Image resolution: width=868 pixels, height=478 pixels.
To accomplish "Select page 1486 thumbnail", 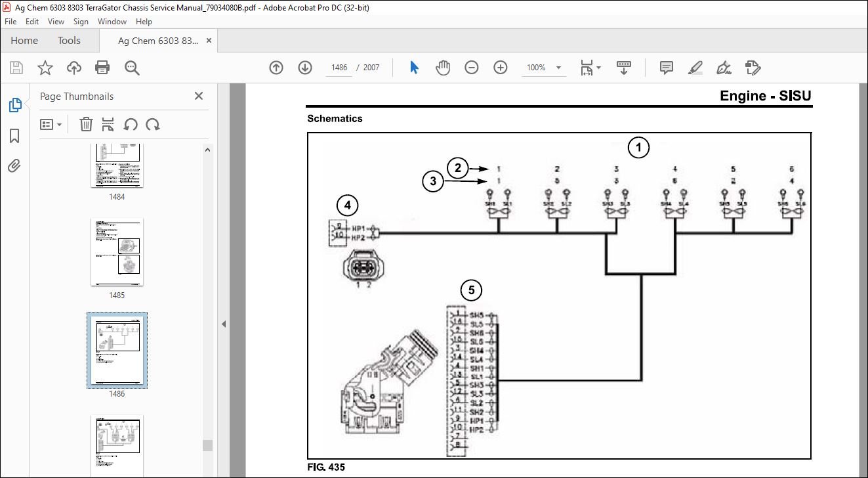I will 117,351.
